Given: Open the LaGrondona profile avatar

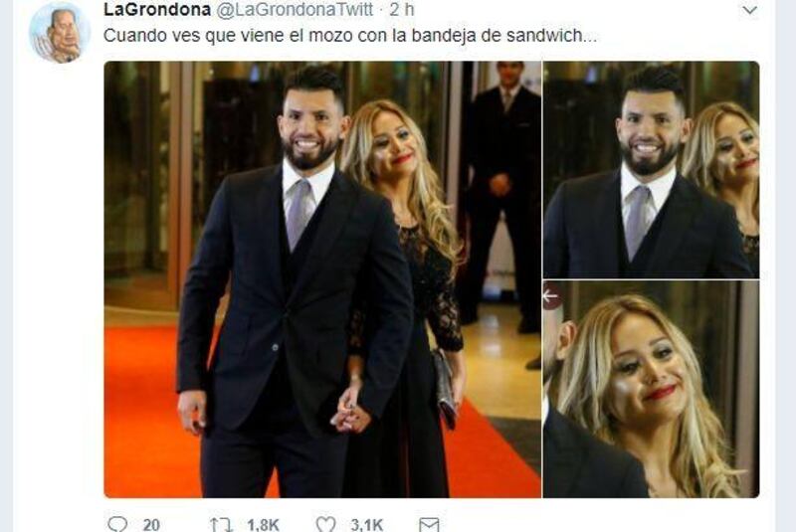Looking at the screenshot, I should coord(60,34).
